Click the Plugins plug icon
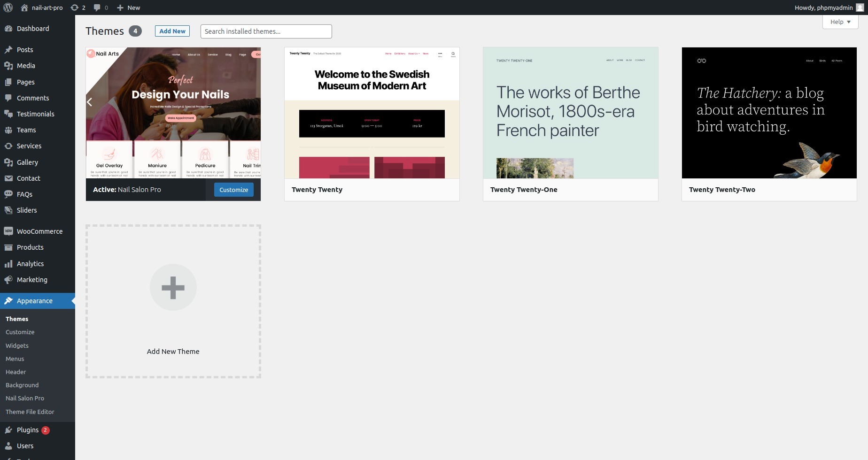 8,430
